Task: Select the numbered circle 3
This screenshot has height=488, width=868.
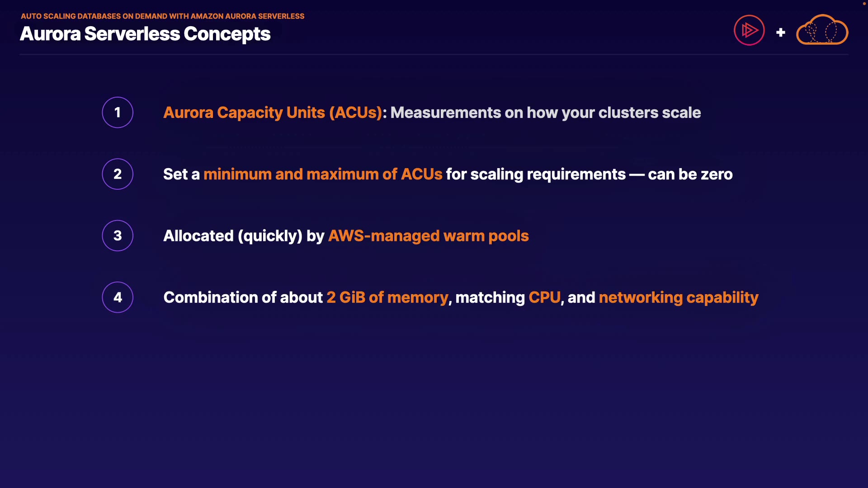Action: [x=118, y=235]
